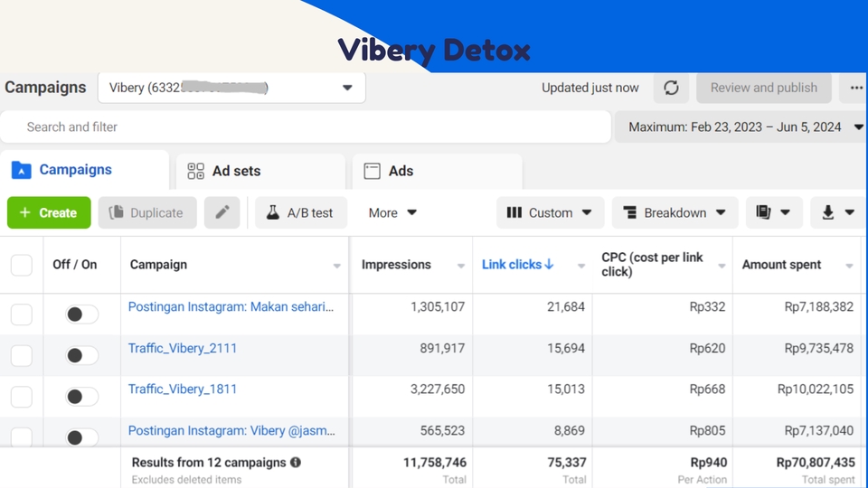Click the Duplicate button
Image resolution: width=868 pixels, height=488 pixels.
tap(147, 212)
